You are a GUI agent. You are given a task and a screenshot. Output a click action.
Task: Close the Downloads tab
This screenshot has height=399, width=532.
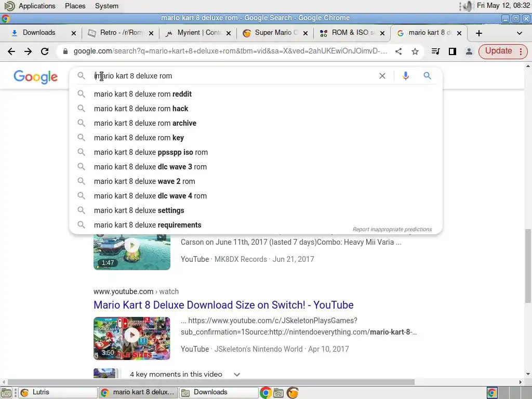point(74,33)
